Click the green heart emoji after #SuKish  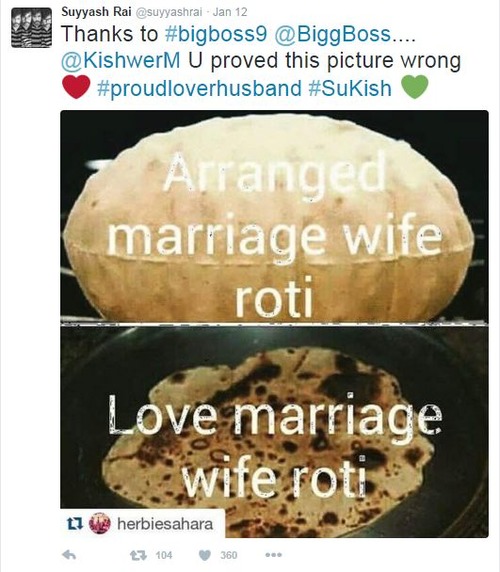(x=414, y=87)
